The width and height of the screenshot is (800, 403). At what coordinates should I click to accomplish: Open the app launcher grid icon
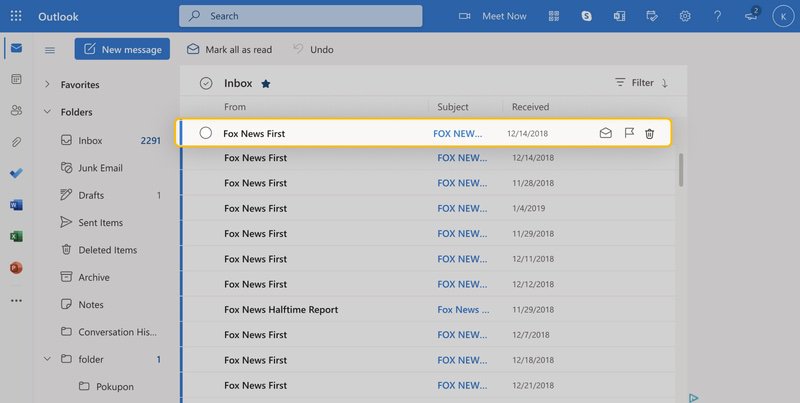click(16, 16)
